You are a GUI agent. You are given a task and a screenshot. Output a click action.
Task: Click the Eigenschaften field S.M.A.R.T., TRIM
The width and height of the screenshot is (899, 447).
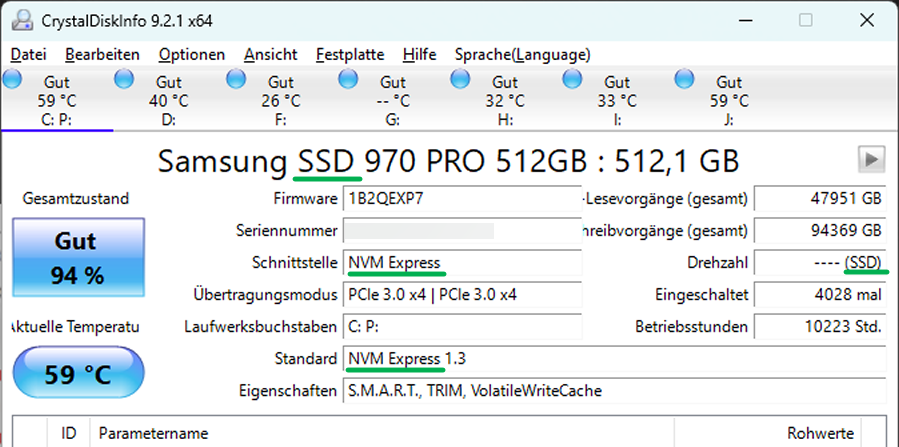(x=615, y=391)
